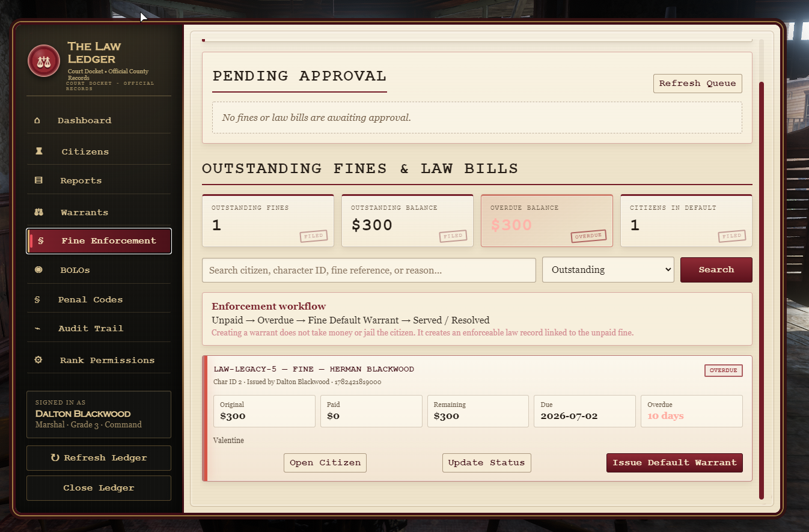Go to the Citizens section
The image size is (809, 532).
99,151
